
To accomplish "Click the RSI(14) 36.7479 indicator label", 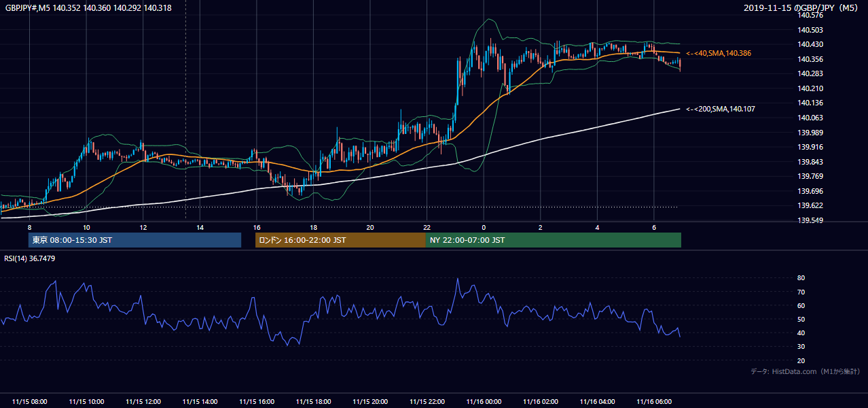I will (x=30, y=258).
